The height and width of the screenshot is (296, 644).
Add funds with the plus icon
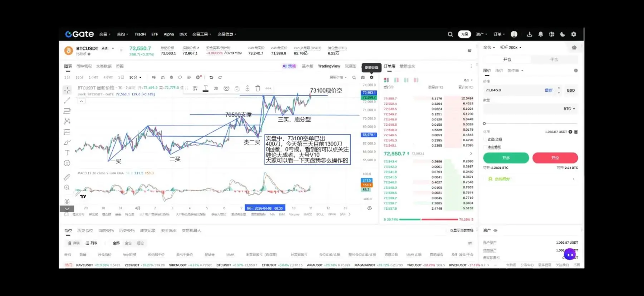(x=570, y=132)
